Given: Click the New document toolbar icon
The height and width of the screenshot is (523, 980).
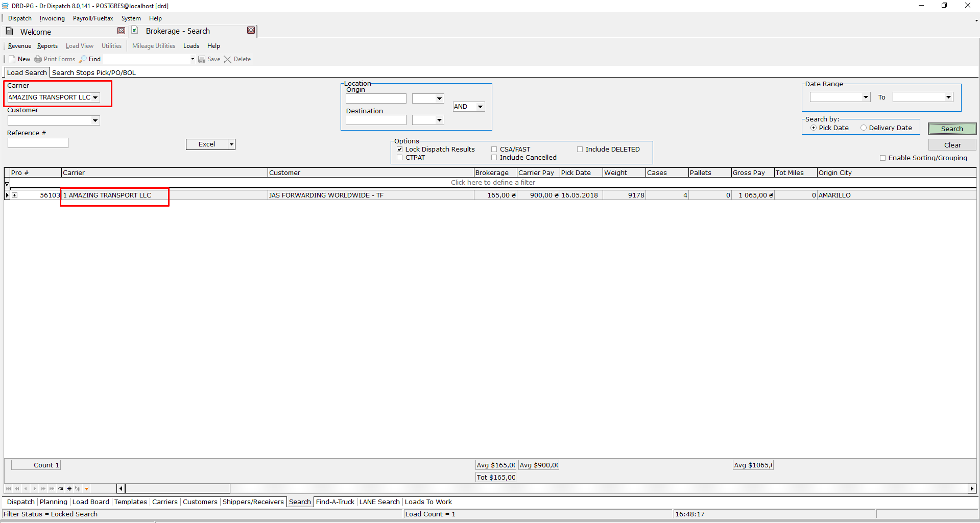Looking at the screenshot, I should (12, 59).
